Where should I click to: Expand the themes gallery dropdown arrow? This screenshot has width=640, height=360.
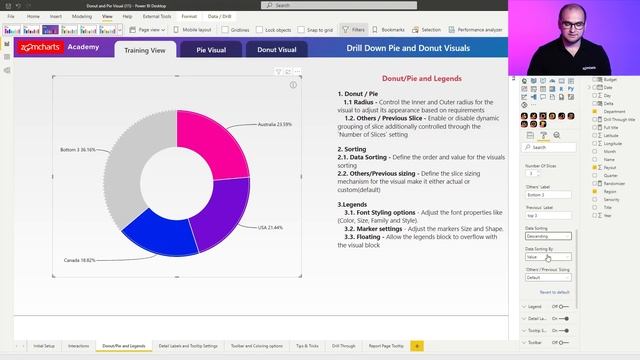[120, 30]
